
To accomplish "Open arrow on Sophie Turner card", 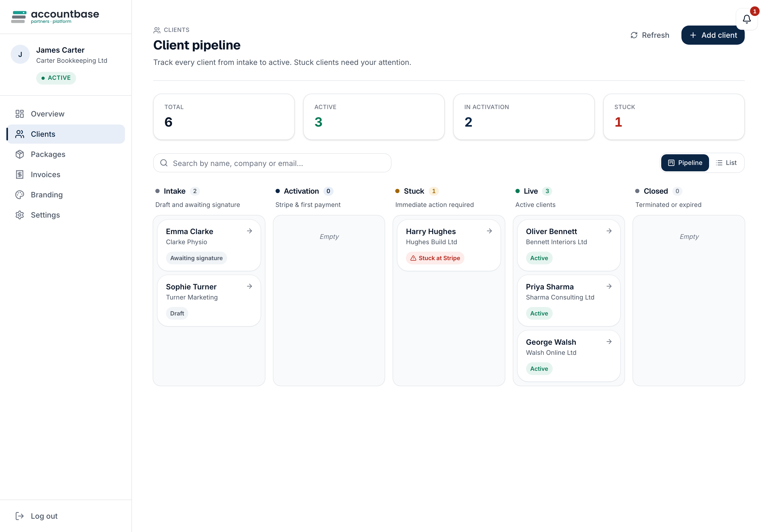I will pos(249,286).
